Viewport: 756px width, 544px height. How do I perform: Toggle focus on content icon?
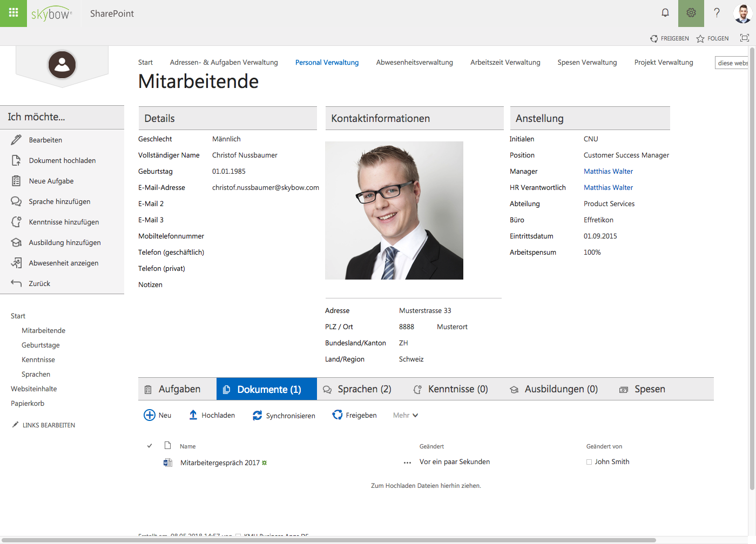pyautogui.click(x=745, y=38)
